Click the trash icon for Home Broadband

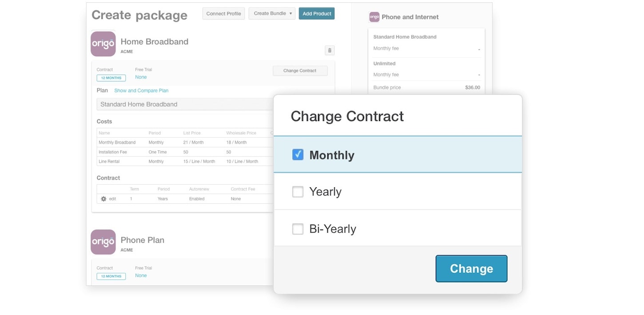(x=330, y=51)
